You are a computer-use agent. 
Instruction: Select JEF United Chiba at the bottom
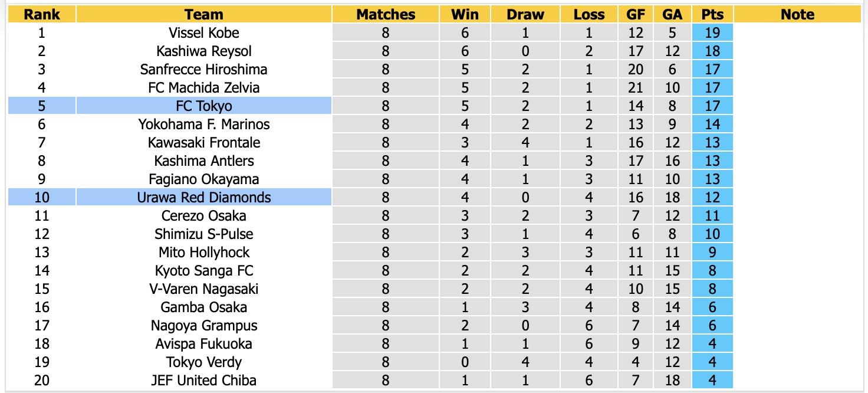click(204, 381)
